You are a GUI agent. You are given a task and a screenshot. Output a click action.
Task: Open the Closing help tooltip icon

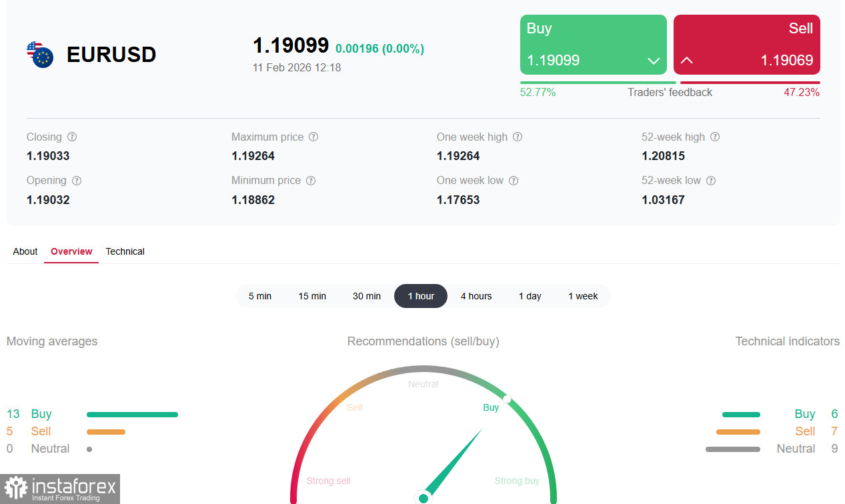[72, 137]
